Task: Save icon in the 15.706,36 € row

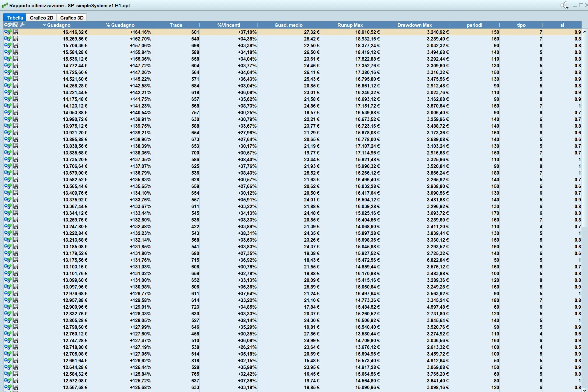Action: click(x=16, y=45)
